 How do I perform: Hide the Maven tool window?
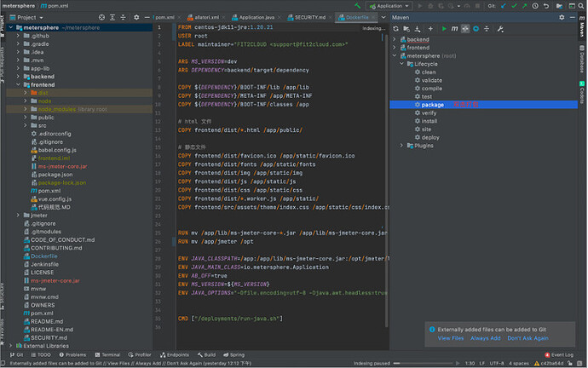(573, 17)
